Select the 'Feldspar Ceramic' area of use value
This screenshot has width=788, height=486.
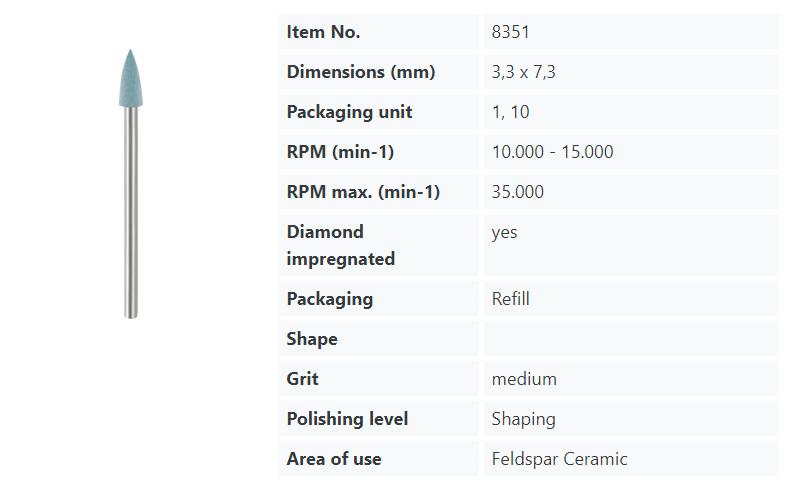(559, 459)
